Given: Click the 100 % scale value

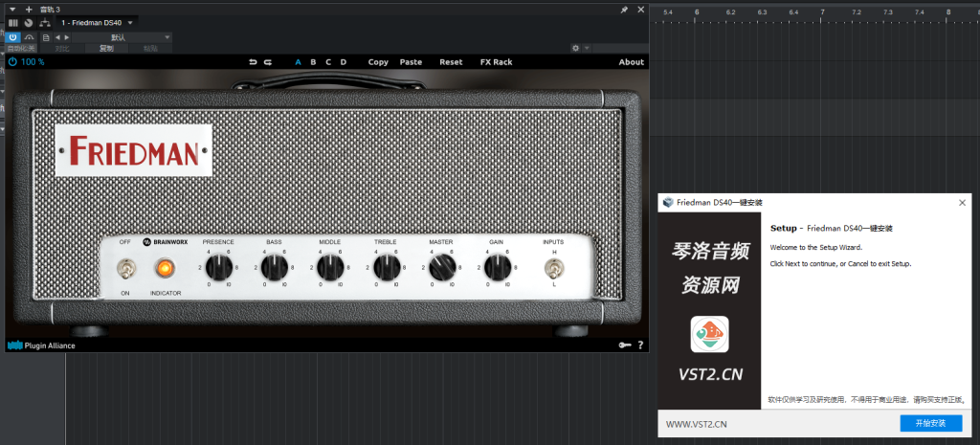Looking at the screenshot, I should pos(33,62).
